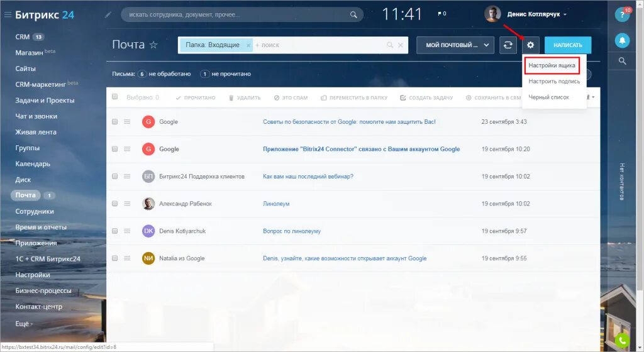Click the Natalia из Google sender avatar
Viewport: 644px width, 352px height.
148,258
